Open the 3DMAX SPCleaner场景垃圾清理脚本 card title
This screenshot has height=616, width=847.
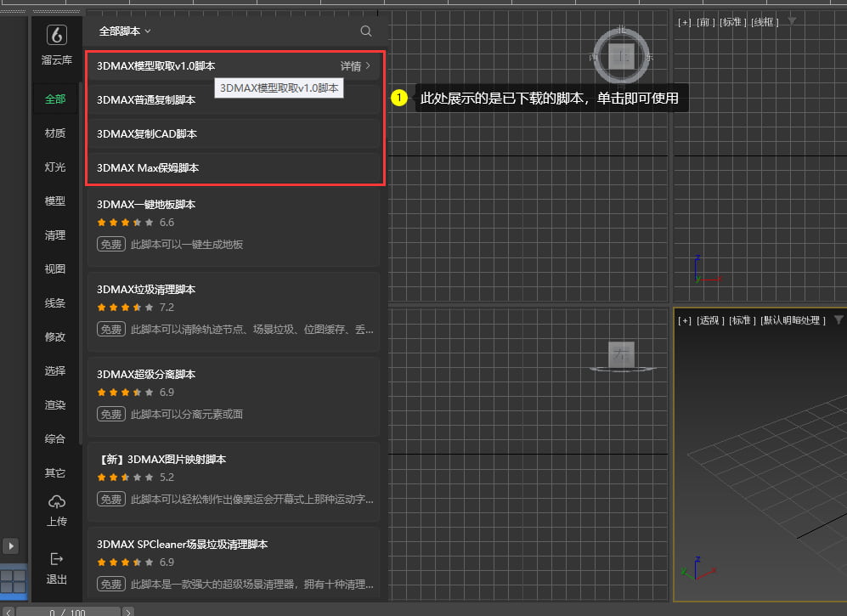pyautogui.click(x=182, y=544)
